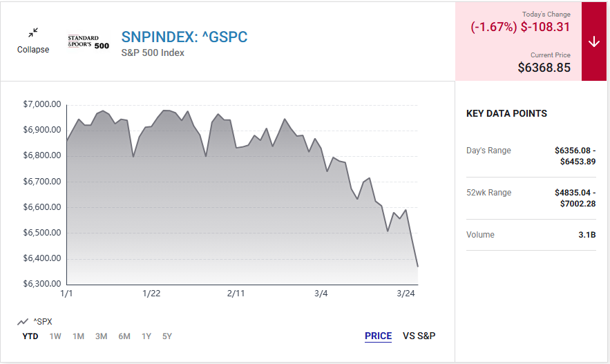The height and width of the screenshot is (364, 610).
Task: Click the Volume data row
Action: 531,235
